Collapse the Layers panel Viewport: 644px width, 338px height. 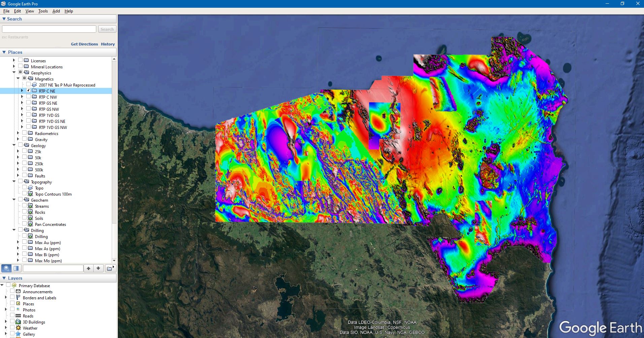pos(4,278)
